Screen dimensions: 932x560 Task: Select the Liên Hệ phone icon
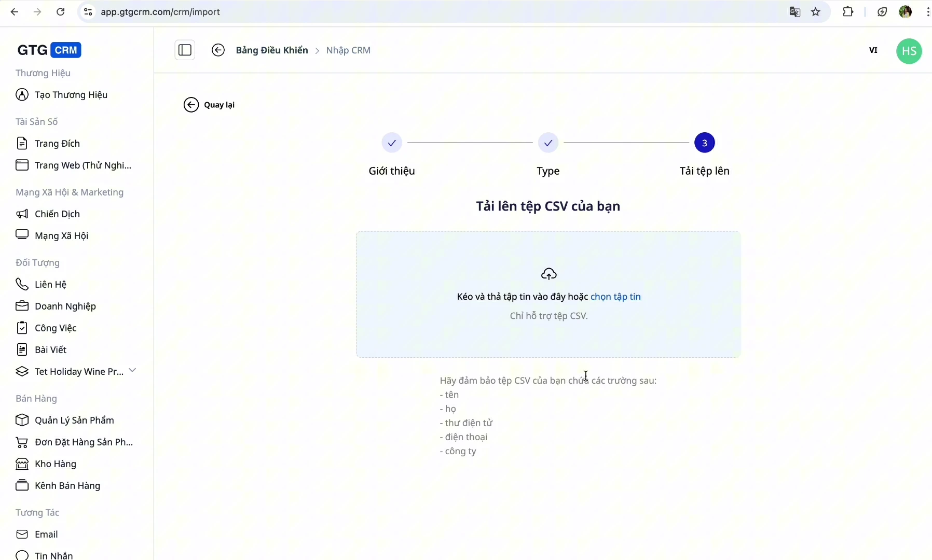(22, 284)
